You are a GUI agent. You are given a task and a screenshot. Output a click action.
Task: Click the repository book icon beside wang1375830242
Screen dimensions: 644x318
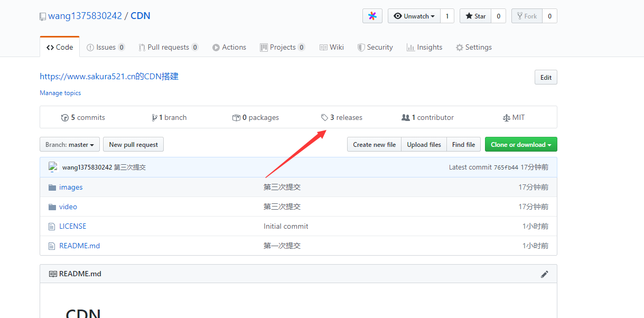point(43,16)
